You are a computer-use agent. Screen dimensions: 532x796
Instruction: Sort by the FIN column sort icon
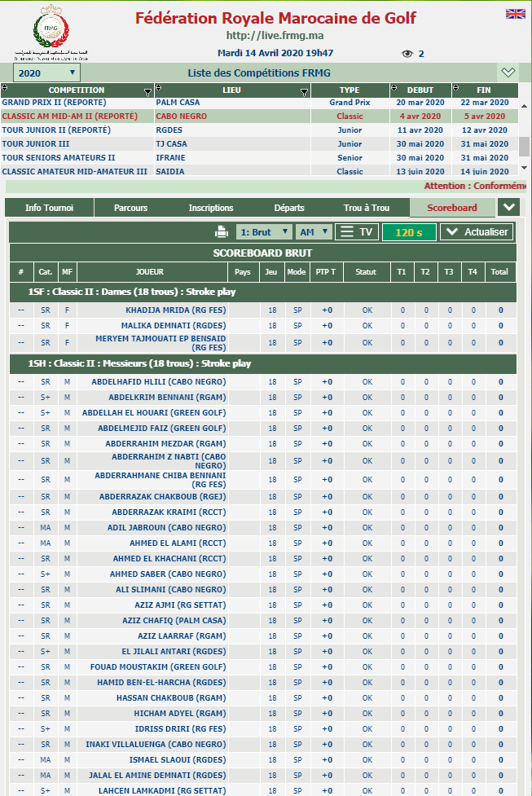coord(456,88)
